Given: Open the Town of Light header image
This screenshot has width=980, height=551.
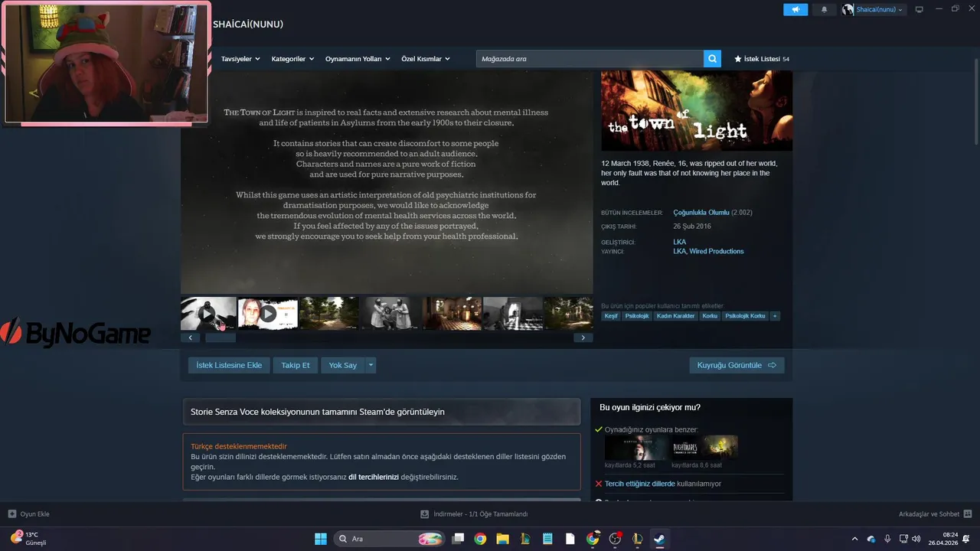Looking at the screenshot, I should (x=697, y=111).
